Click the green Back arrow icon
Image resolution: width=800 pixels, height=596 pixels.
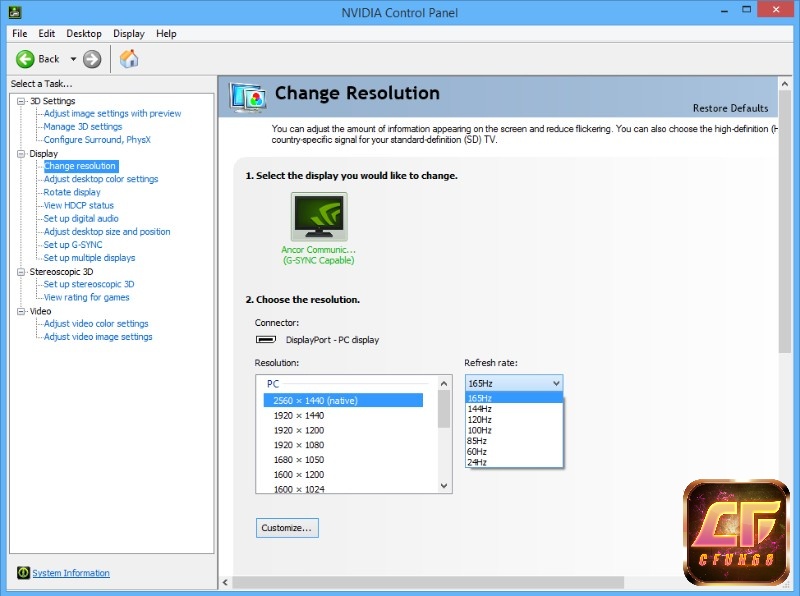[x=24, y=59]
